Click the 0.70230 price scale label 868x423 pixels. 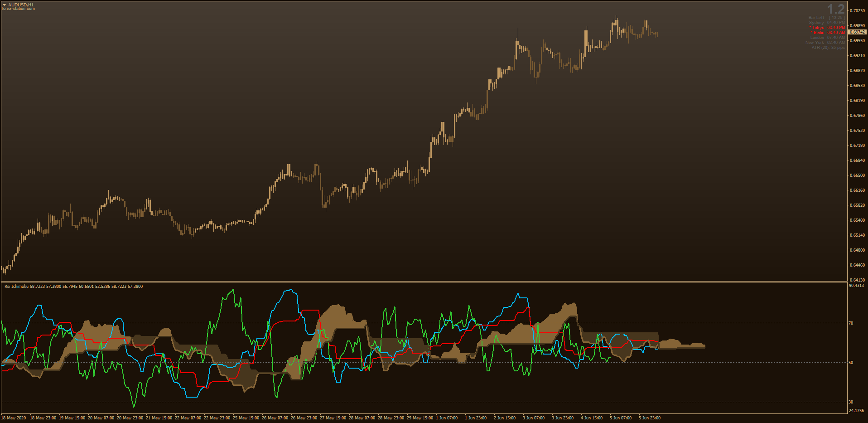[858, 11]
